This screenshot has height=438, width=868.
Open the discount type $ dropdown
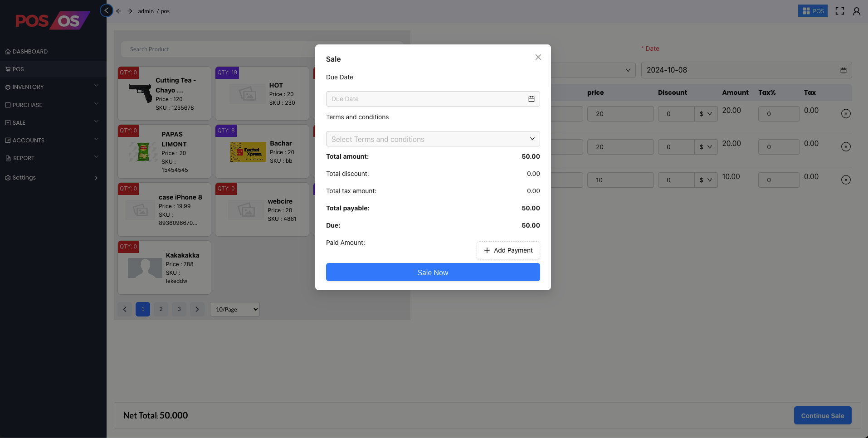click(705, 114)
